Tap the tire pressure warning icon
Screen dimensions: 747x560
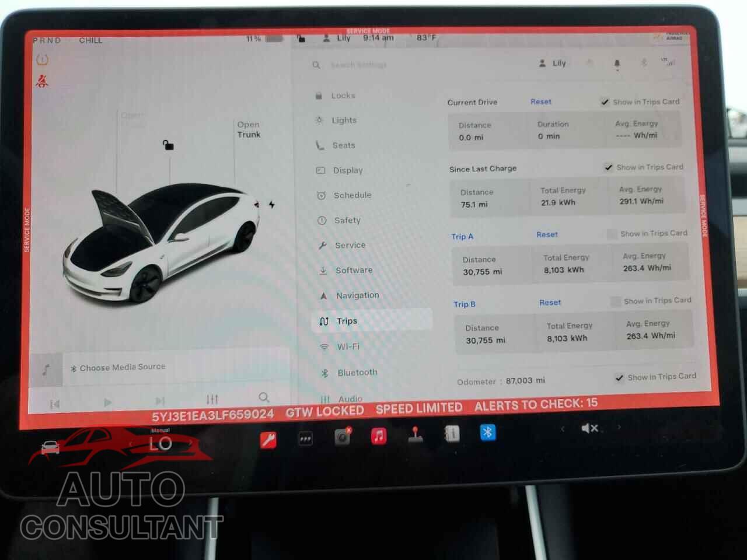coord(42,60)
